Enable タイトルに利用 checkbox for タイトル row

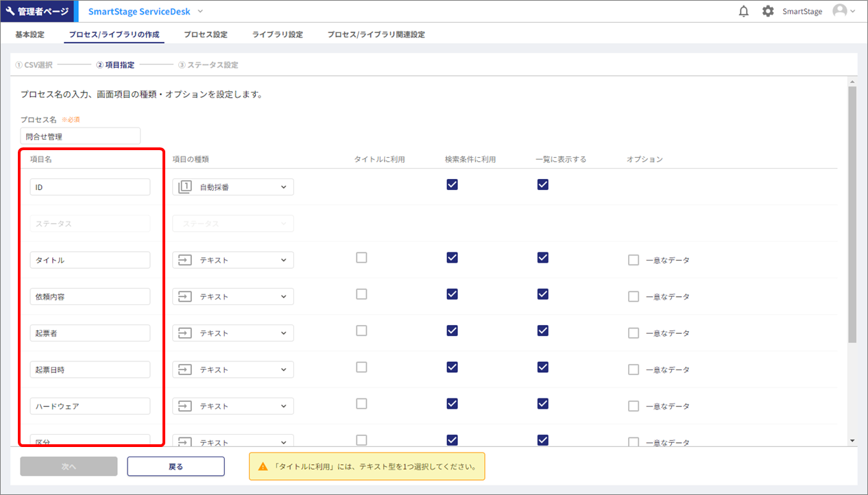point(361,258)
